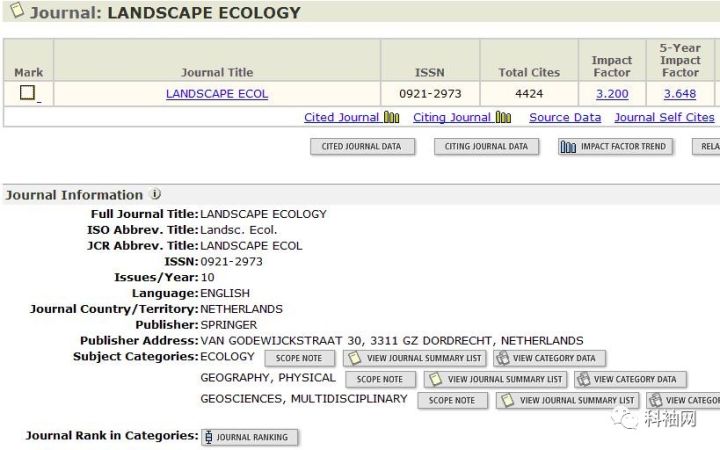Click the JOURNAL RANKING button
Image resolution: width=720 pixels, height=450 pixels.
(x=250, y=437)
